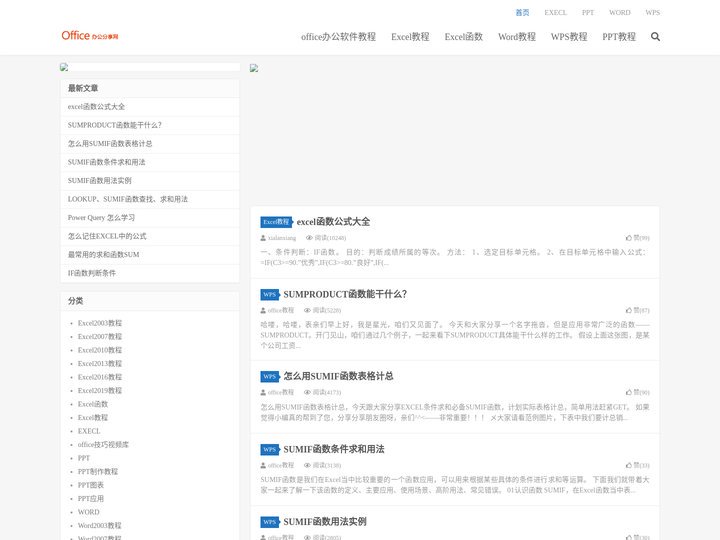Click author office教程 under SUMPRODUCT article
Viewport: 720px width, 540px height.
point(281,310)
